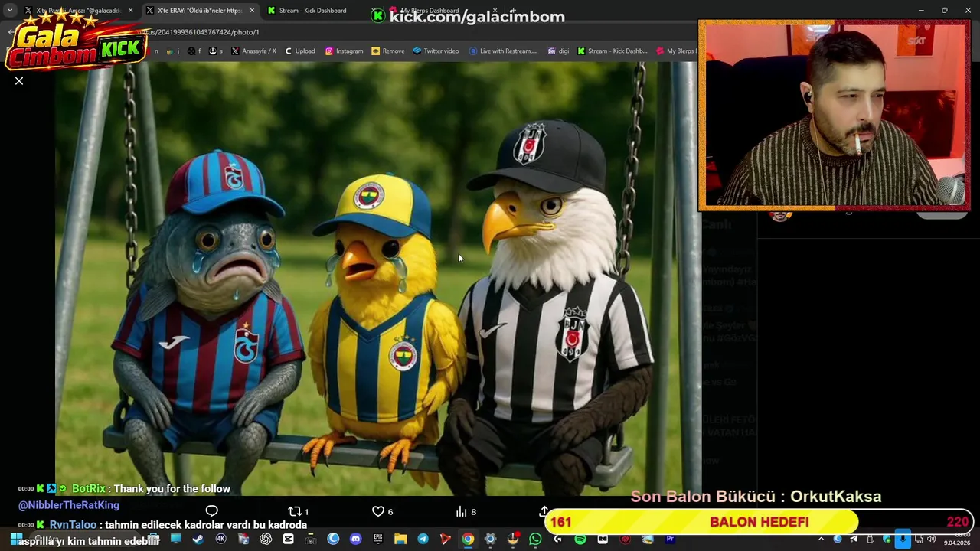Open Spotify from the taskbar

tap(580, 539)
